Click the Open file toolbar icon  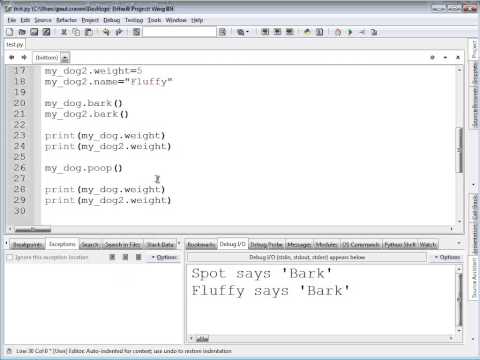pos(22,32)
